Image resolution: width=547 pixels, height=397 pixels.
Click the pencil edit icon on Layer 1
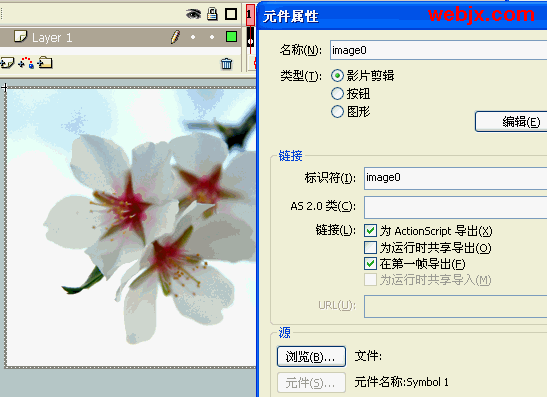175,37
